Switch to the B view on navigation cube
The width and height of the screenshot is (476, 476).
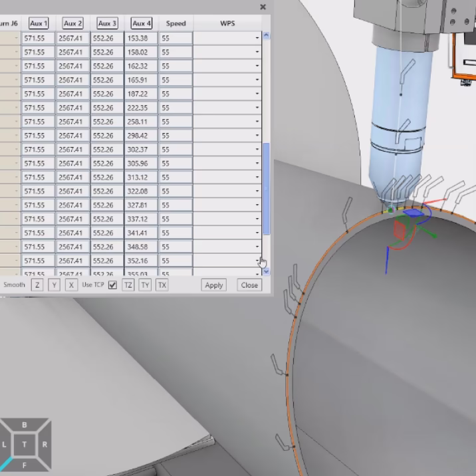[25, 425]
